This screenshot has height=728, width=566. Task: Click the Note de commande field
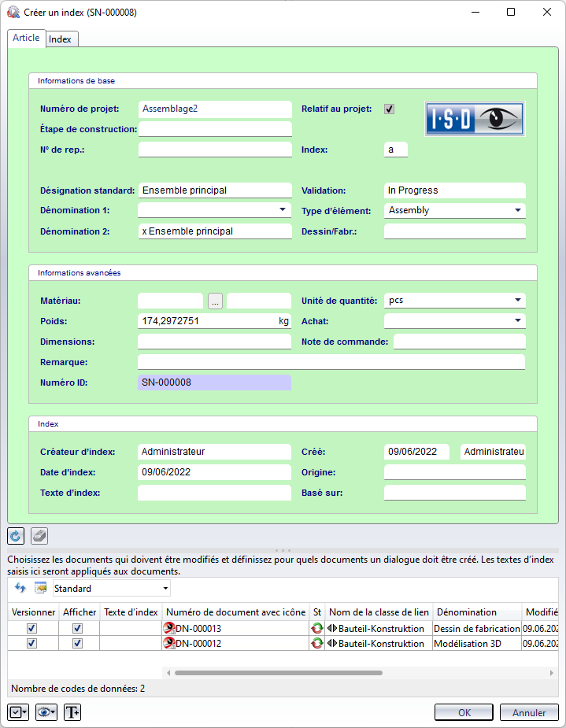click(460, 342)
